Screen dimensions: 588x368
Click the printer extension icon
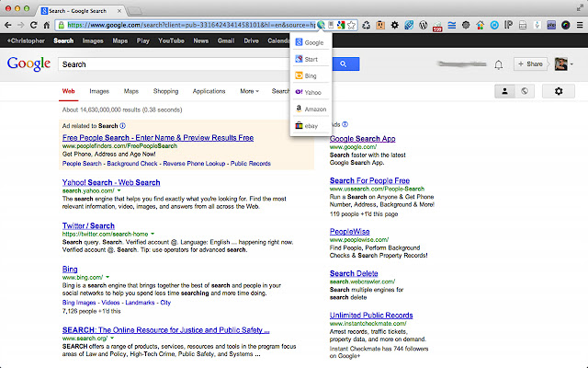[523, 25]
